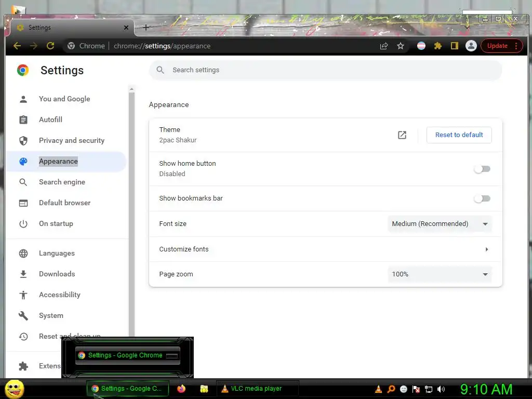The image size is (532, 399).
Task: Open the Chrome three-dot menu
Action: [x=516, y=46]
